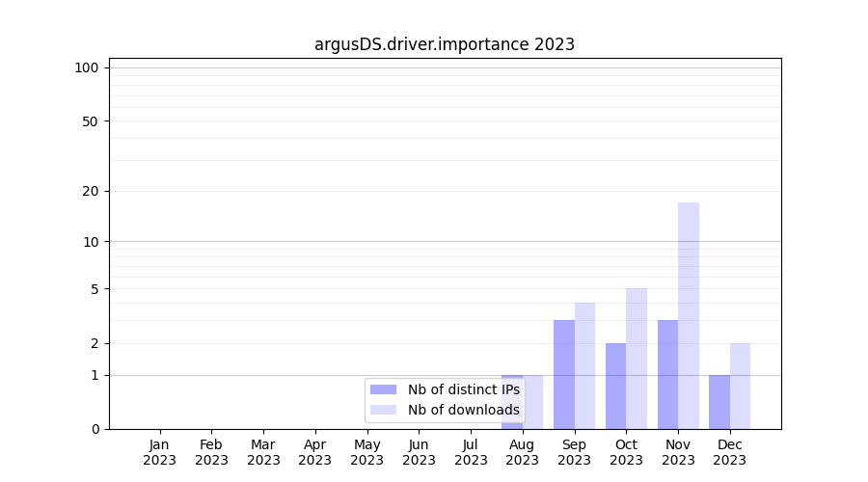Select the 'Dec 2023' x-axis label
The width and height of the screenshot is (868, 482).
coord(729,452)
